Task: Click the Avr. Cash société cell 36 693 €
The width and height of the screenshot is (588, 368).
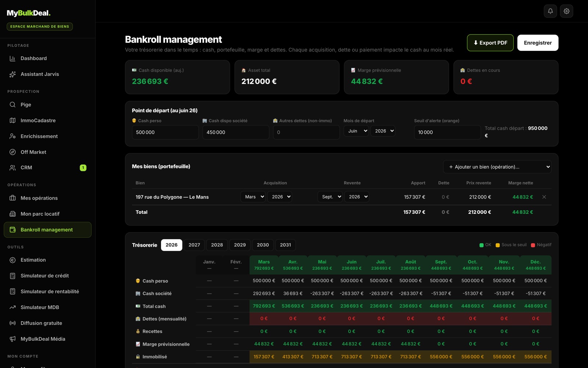Action: (293, 293)
